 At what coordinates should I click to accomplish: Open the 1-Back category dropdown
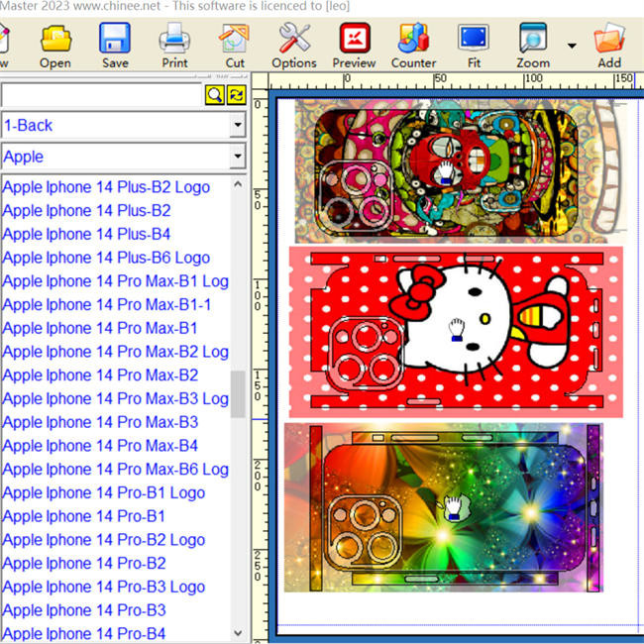(237, 126)
